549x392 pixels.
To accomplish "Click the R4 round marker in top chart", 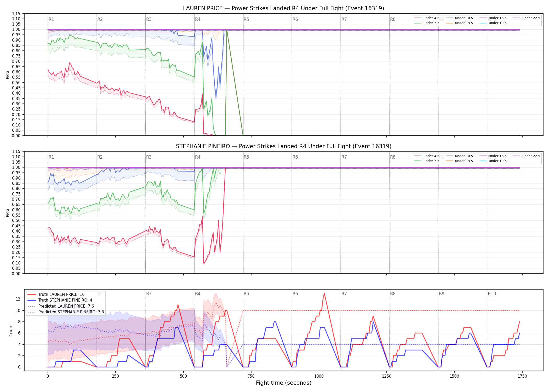I will 198,19.
